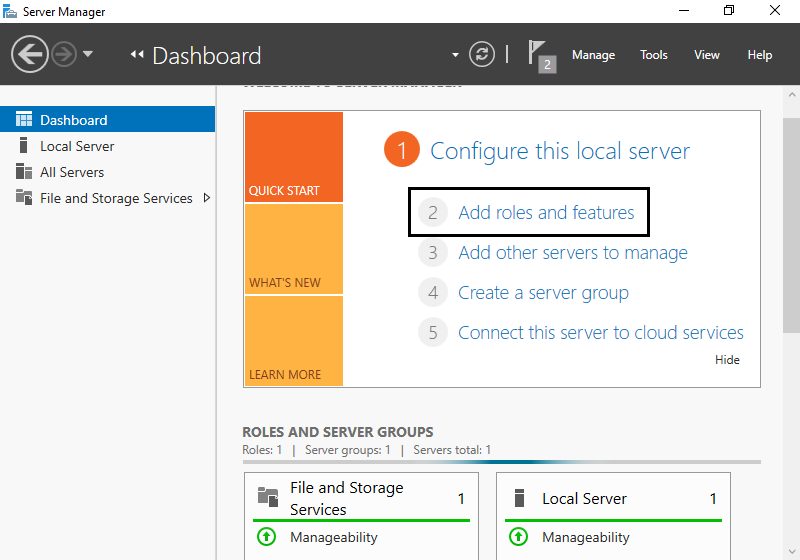Click server count 1 in Local Server tile
This screenshot has height=560, width=800.
point(713,498)
